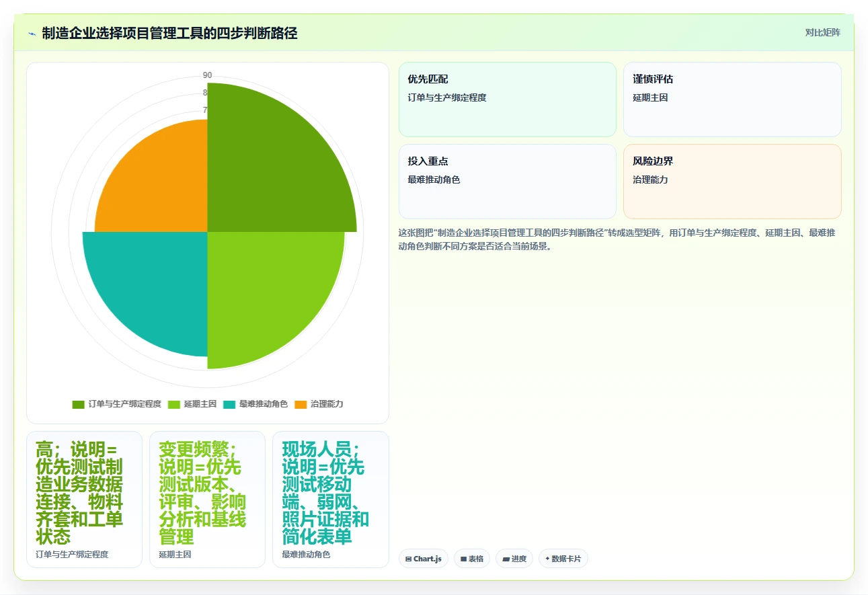
Task: Click the description paragraph starting 这张图把
Action: (617, 239)
